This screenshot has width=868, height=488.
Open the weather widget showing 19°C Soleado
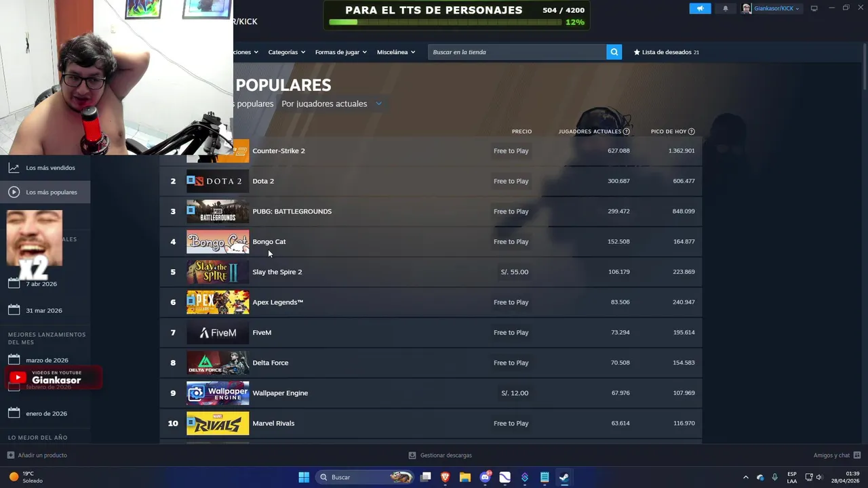[26, 477]
